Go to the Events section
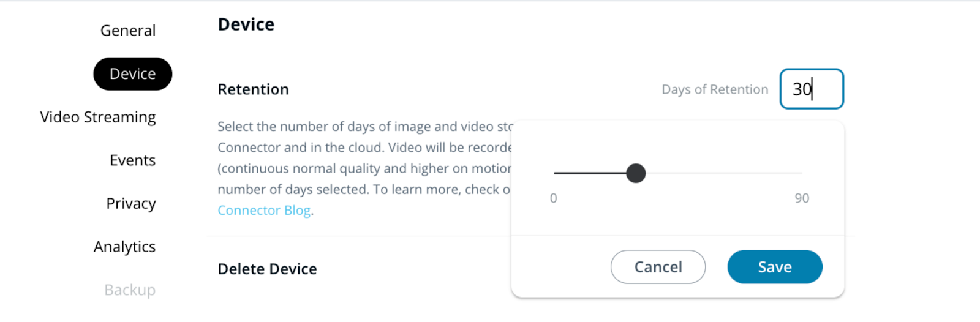This screenshot has width=980, height=322. pos(132,160)
